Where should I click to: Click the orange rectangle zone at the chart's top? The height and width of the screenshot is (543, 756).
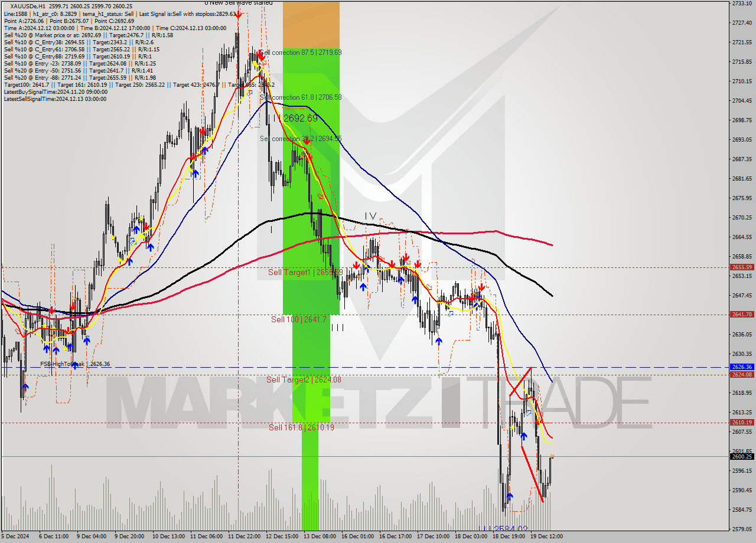(311, 25)
